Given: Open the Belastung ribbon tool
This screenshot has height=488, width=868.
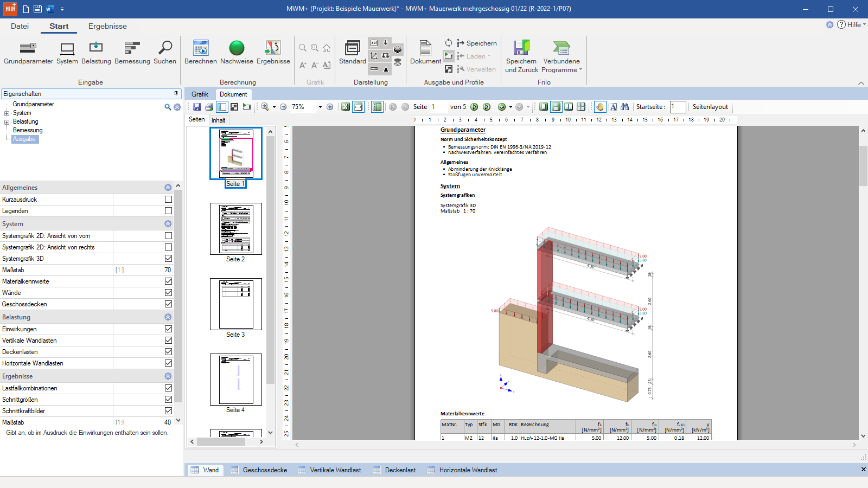Looking at the screenshot, I should click(x=96, y=53).
